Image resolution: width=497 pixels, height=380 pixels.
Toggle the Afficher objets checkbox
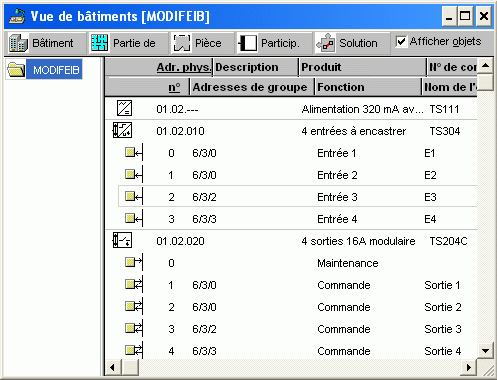click(401, 42)
